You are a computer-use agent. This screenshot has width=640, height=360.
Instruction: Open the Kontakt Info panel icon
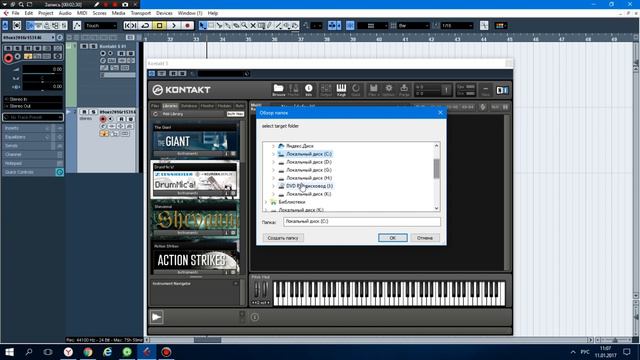tap(309, 89)
